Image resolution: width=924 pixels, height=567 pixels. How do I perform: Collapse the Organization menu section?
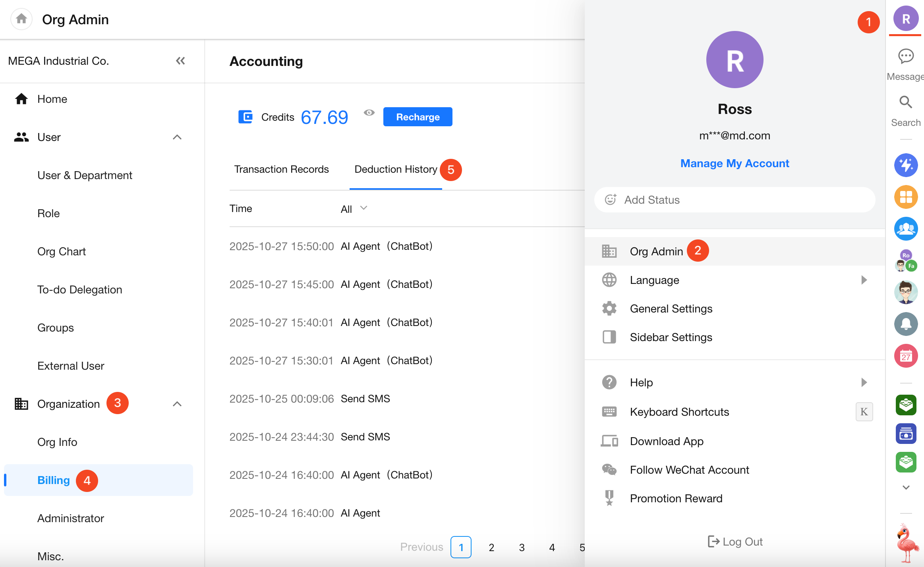click(x=177, y=404)
